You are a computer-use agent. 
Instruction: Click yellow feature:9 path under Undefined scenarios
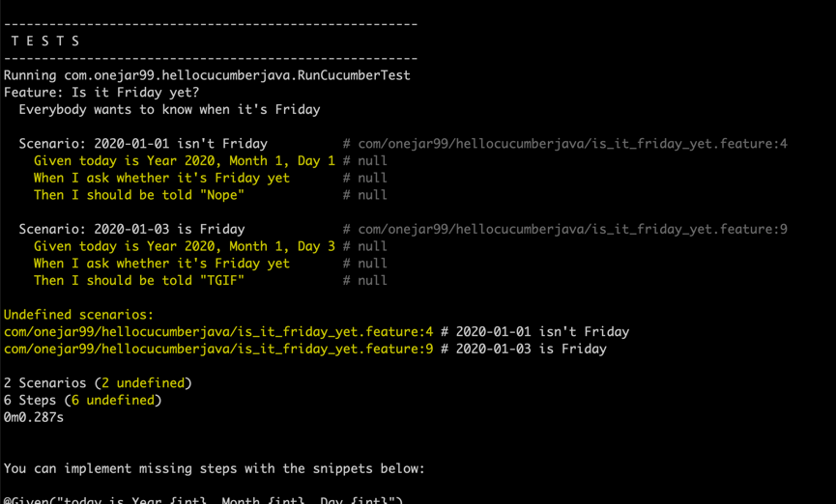[218, 349]
